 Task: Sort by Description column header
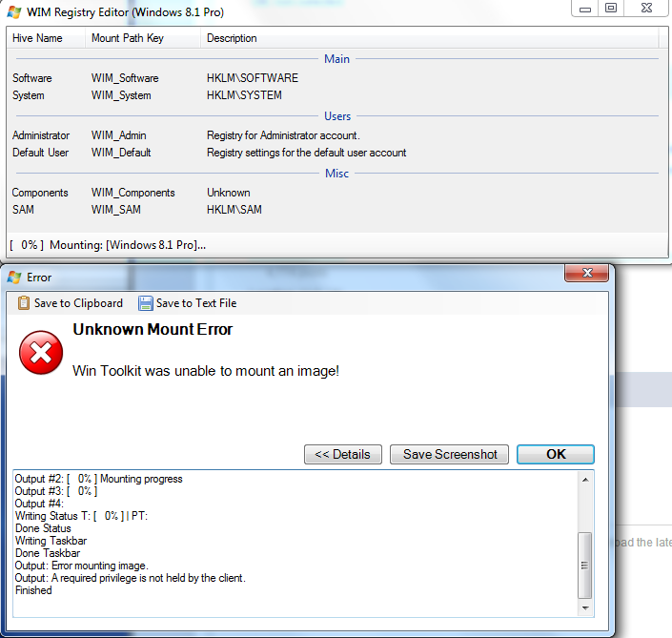click(x=429, y=38)
